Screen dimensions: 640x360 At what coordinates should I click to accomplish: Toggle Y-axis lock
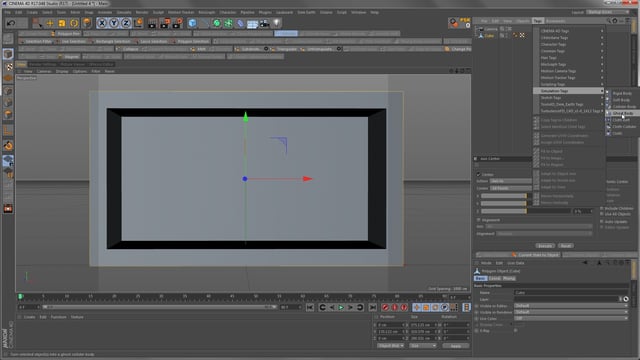(x=114, y=23)
